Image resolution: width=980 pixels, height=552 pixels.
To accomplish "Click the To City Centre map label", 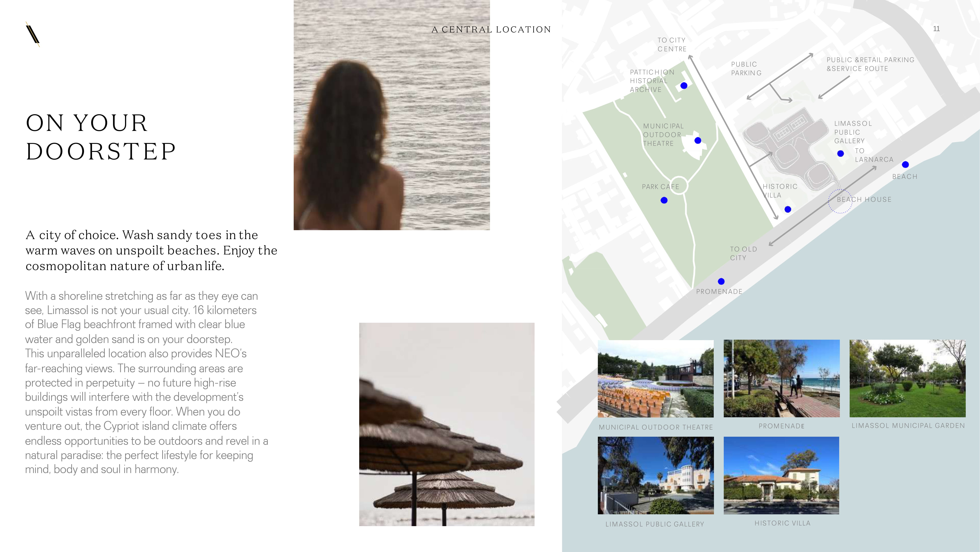I will click(x=672, y=45).
